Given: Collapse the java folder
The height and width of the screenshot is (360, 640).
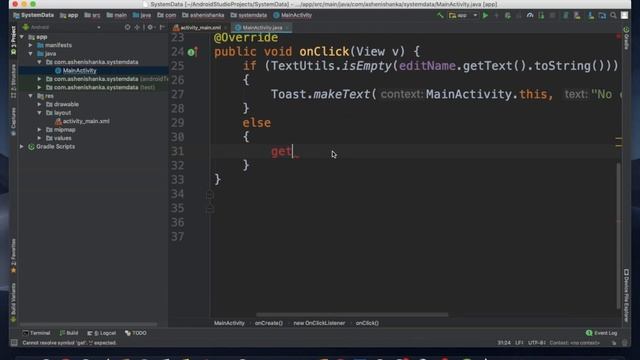Looking at the screenshot, I should tap(31, 53).
